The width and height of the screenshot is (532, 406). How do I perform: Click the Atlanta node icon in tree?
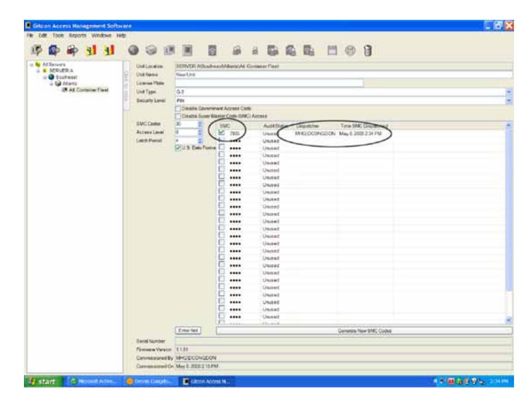pyautogui.click(x=58, y=83)
